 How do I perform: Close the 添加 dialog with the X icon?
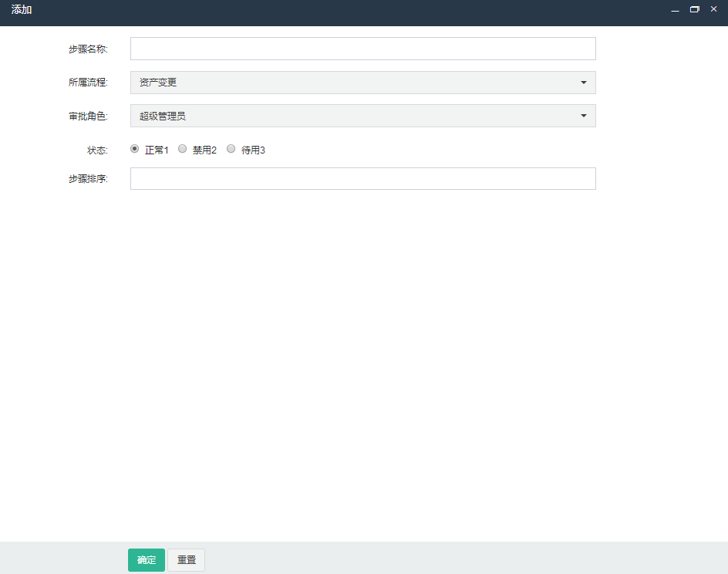714,9
